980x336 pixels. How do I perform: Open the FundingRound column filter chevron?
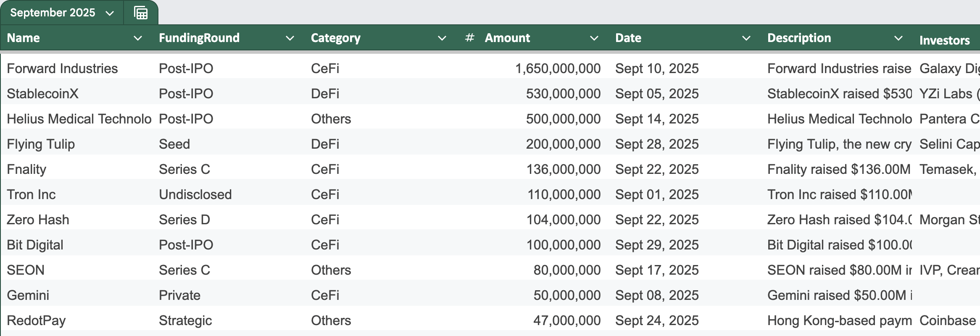(x=290, y=38)
